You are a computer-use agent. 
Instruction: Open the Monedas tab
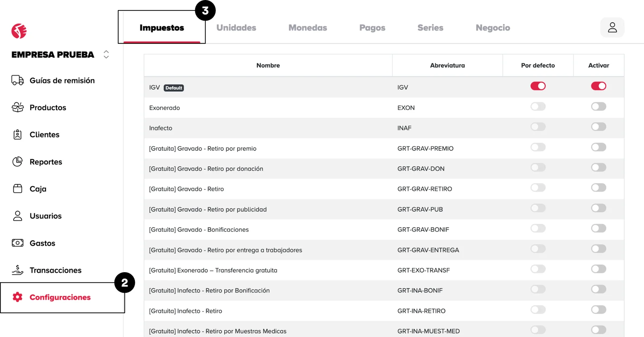(x=308, y=28)
